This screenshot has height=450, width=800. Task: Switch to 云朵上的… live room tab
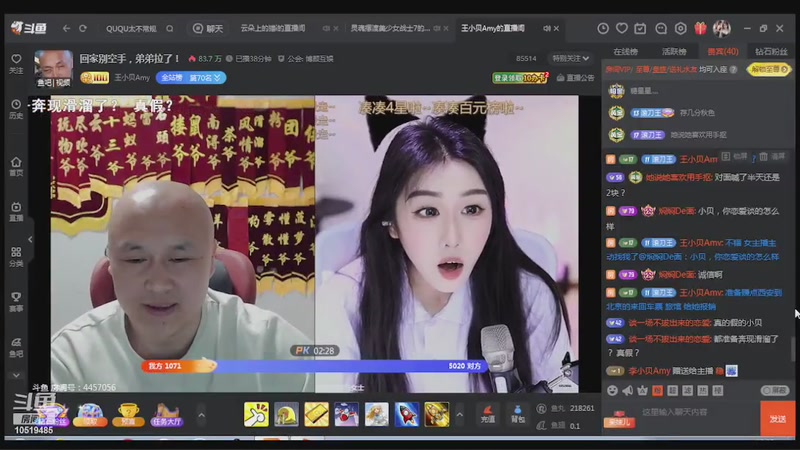(x=273, y=28)
